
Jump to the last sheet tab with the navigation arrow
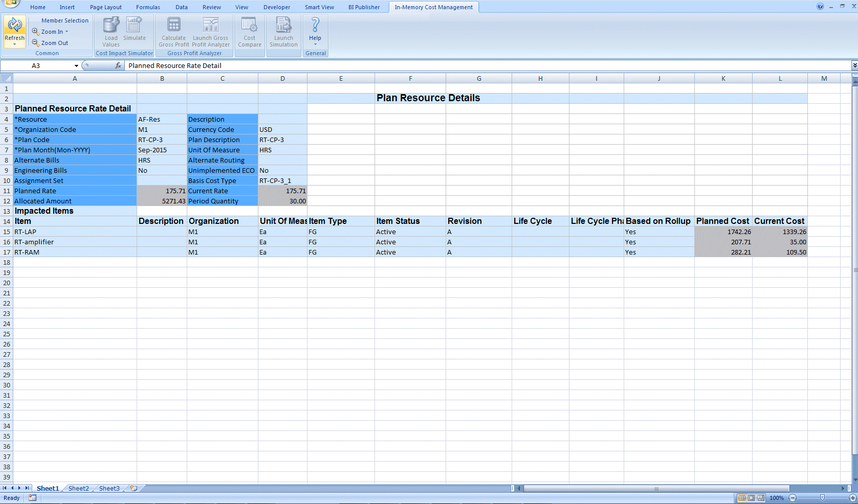[x=27, y=488]
